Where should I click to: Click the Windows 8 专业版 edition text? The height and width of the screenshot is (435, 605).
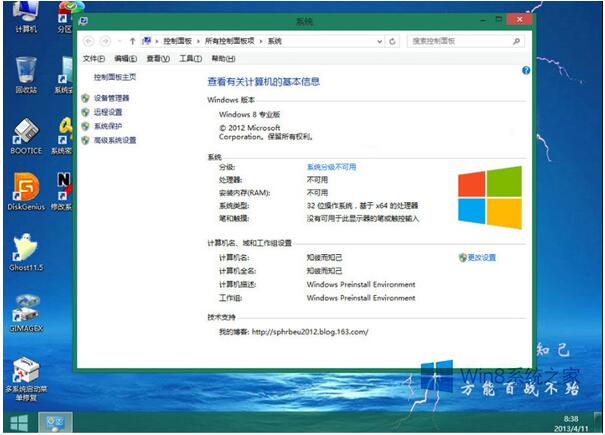(x=249, y=114)
